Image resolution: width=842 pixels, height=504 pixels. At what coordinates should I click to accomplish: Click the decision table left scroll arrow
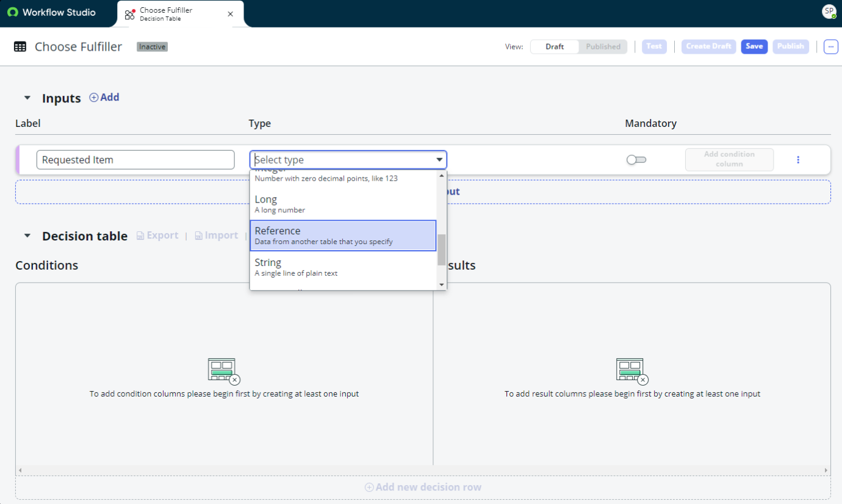20,470
